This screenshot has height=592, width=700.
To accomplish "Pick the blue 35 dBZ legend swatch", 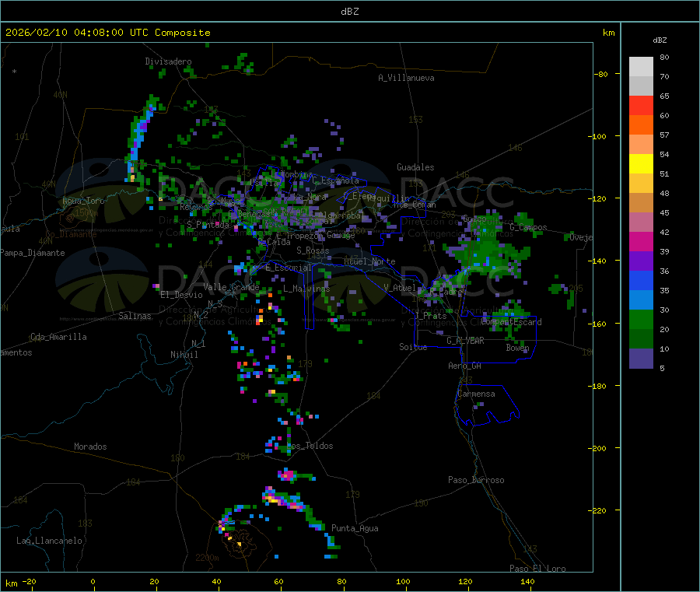I will (641, 280).
